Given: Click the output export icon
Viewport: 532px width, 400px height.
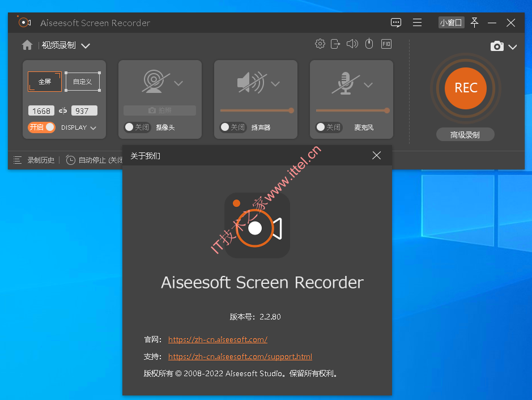Looking at the screenshot, I should click(335, 44).
